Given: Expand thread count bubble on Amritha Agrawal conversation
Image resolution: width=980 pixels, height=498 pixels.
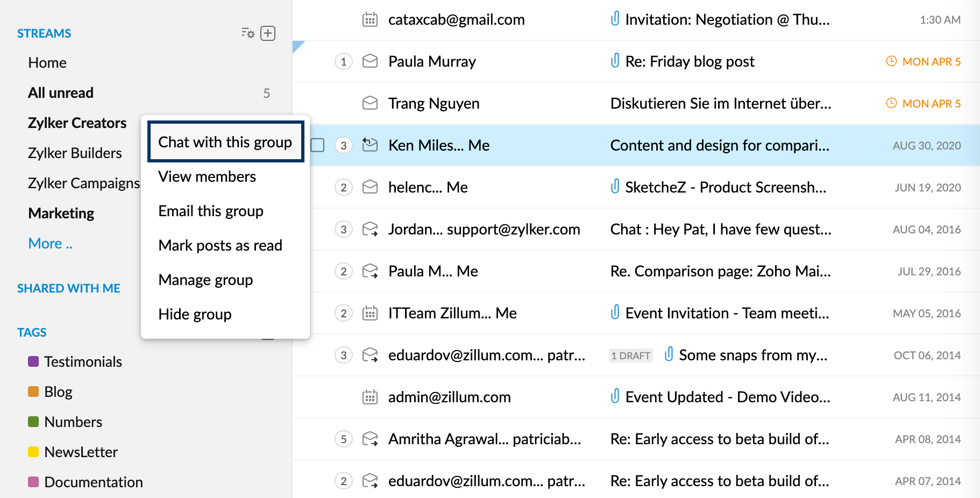Looking at the screenshot, I should pyautogui.click(x=344, y=439).
